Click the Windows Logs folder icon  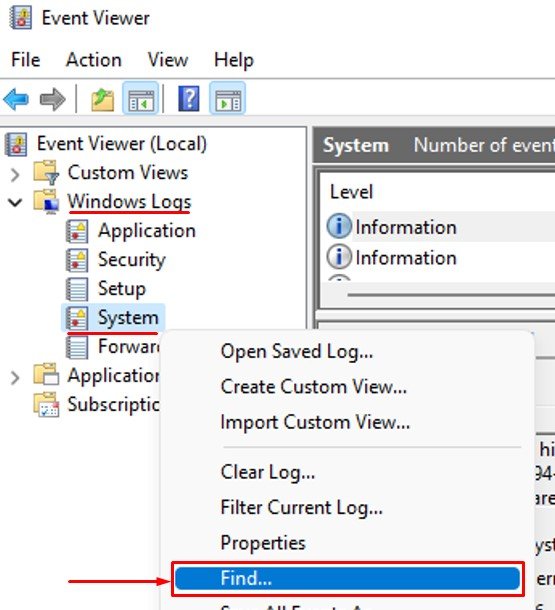(46, 202)
